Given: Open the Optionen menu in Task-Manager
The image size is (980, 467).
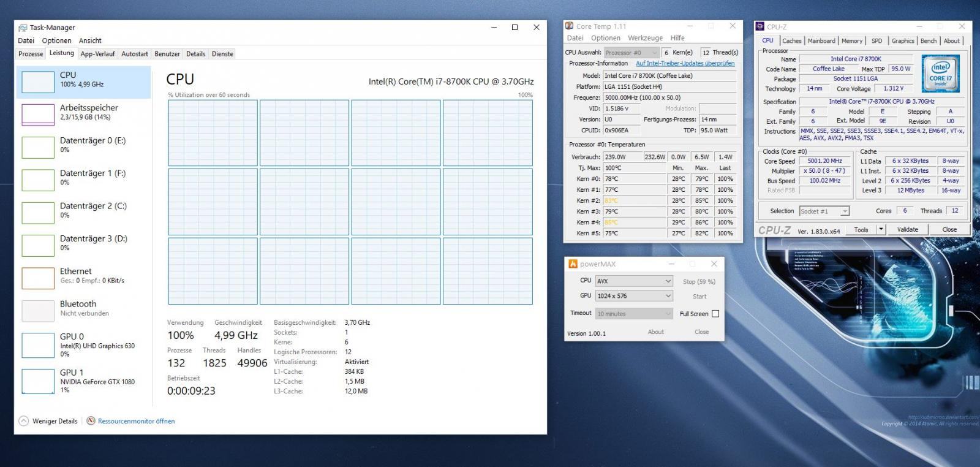Looking at the screenshot, I should pos(56,40).
